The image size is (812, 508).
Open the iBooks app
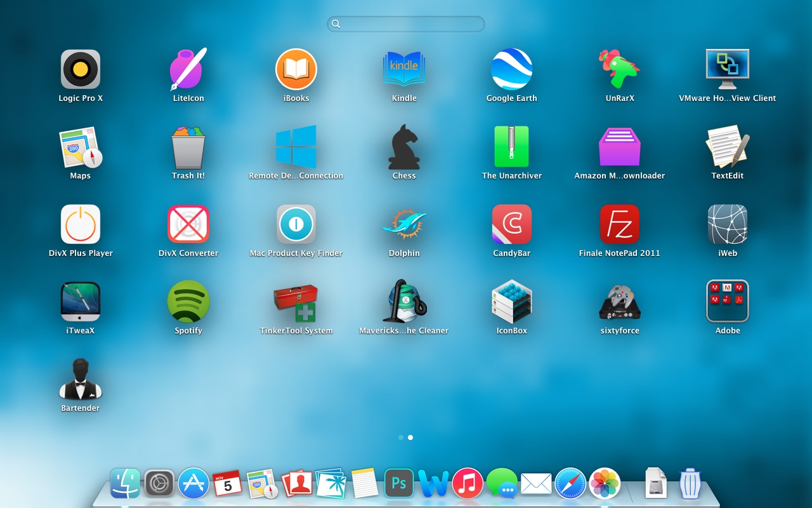pos(296,69)
